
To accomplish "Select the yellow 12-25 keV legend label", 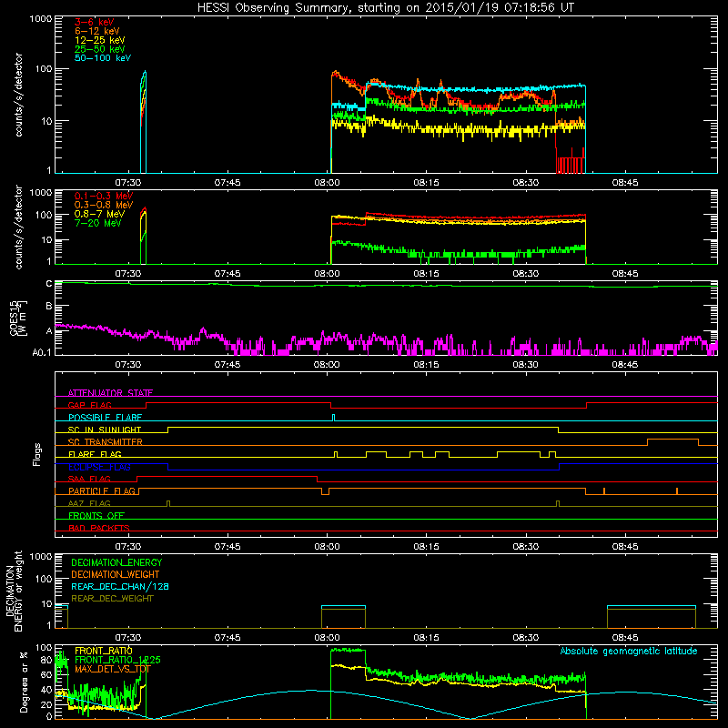I will [100, 40].
